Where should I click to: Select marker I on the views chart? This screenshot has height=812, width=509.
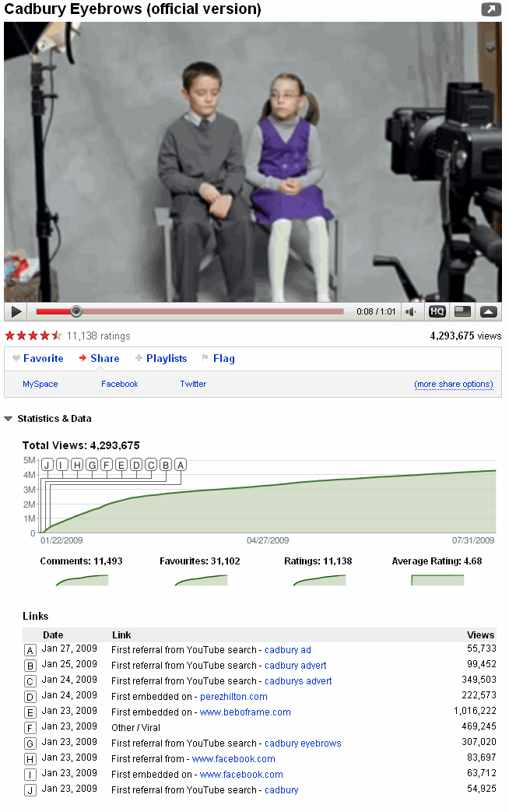click(x=62, y=465)
